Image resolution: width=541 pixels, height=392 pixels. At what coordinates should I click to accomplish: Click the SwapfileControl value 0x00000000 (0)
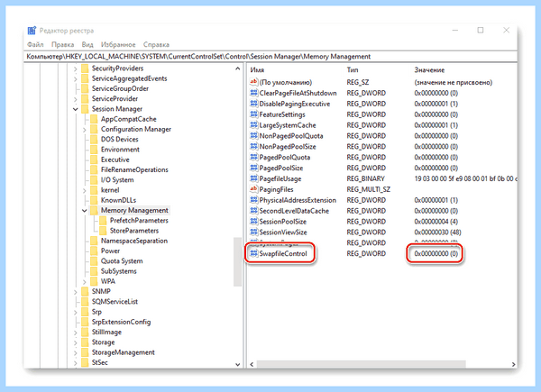[x=436, y=253]
